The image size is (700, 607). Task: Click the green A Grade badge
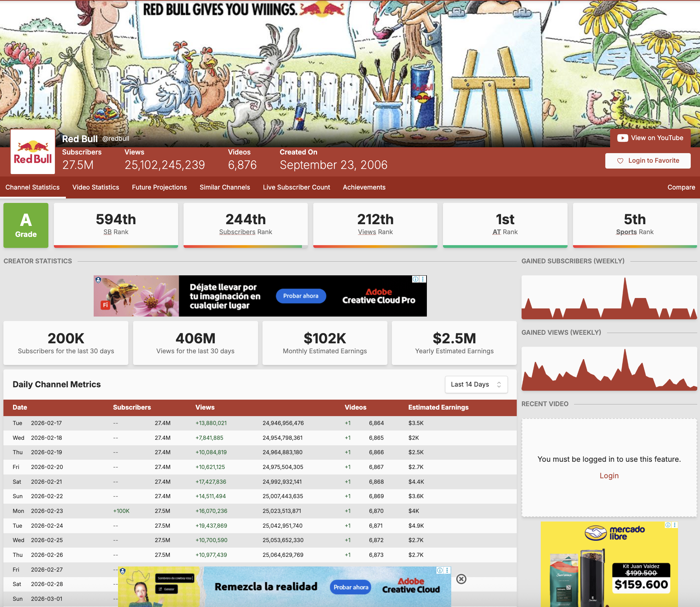[26, 225]
